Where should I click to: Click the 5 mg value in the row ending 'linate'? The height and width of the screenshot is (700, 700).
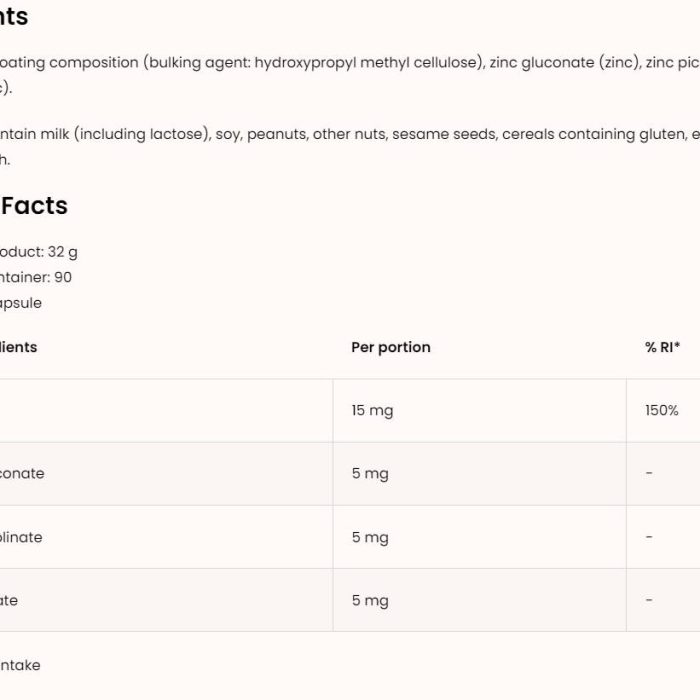[370, 537]
